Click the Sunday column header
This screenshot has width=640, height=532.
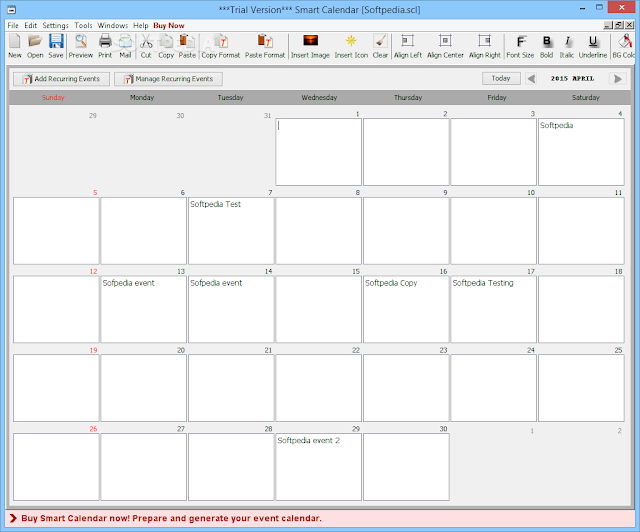point(53,98)
